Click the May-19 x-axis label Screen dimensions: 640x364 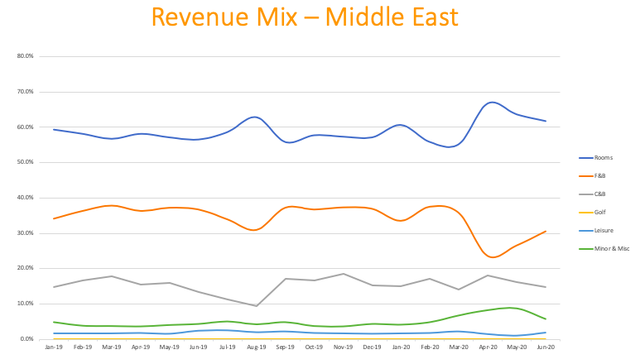170,347
